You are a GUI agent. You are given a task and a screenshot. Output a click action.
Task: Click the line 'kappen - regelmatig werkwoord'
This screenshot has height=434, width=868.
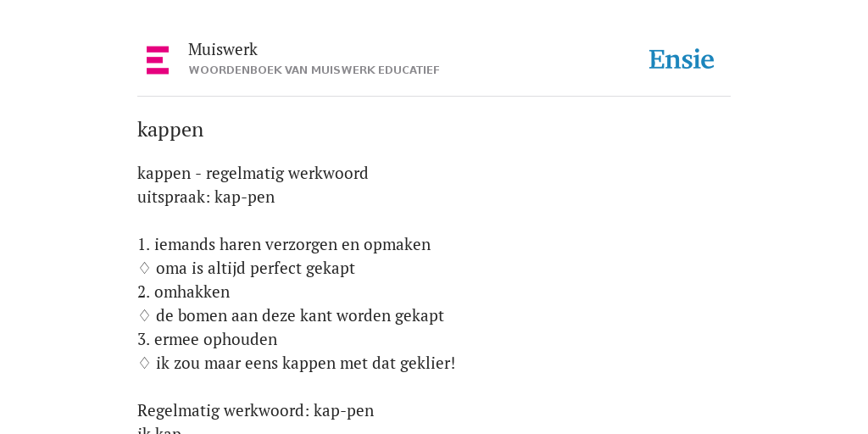(253, 173)
